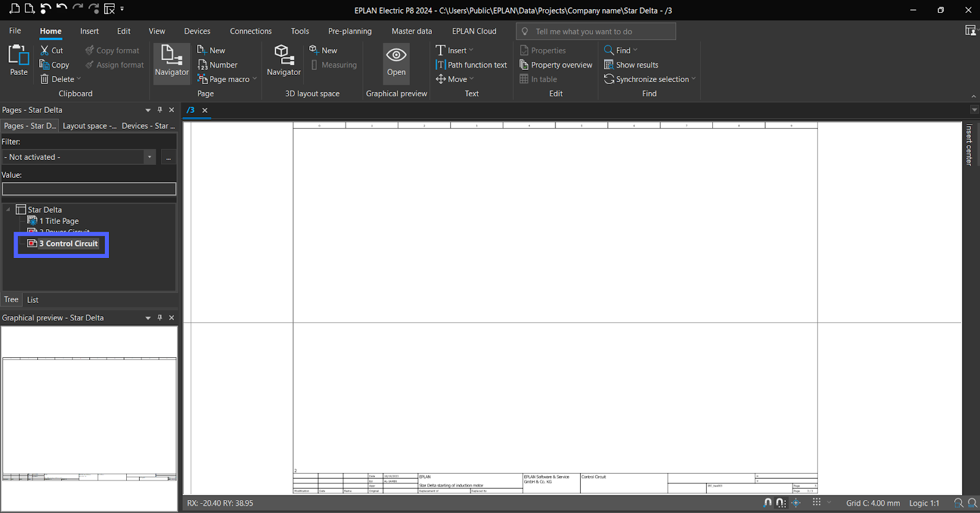Image resolution: width=980 pixels, height=513 pixels.
Task: Select '1 Title Page' in page tree
Action: [x=53, y=221]
